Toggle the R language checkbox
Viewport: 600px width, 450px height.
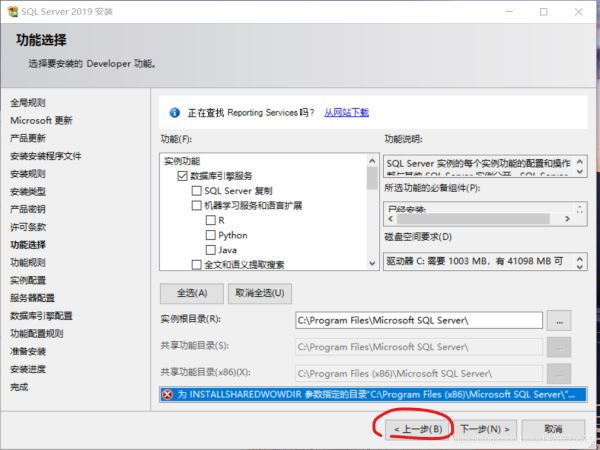(x=210, y=220)
